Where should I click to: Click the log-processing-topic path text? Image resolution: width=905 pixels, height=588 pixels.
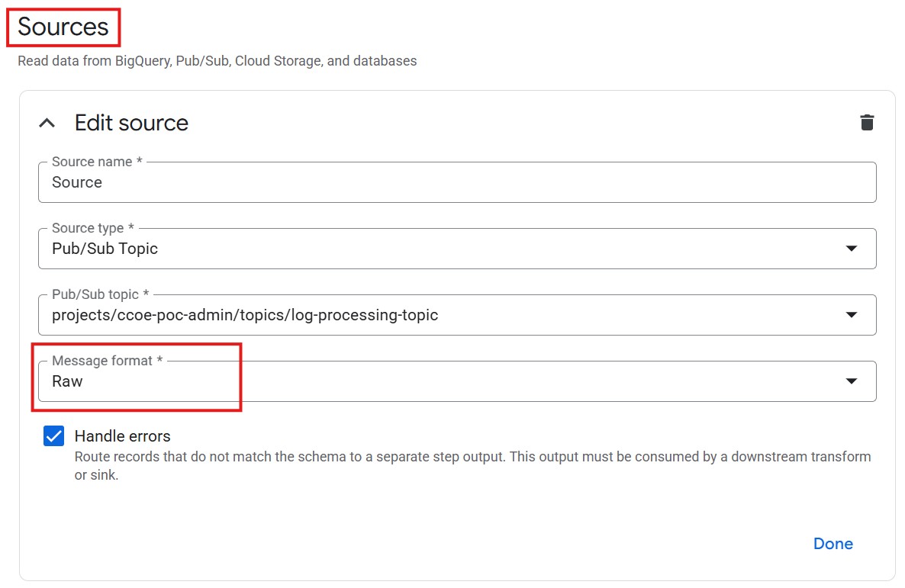[245, 315]
